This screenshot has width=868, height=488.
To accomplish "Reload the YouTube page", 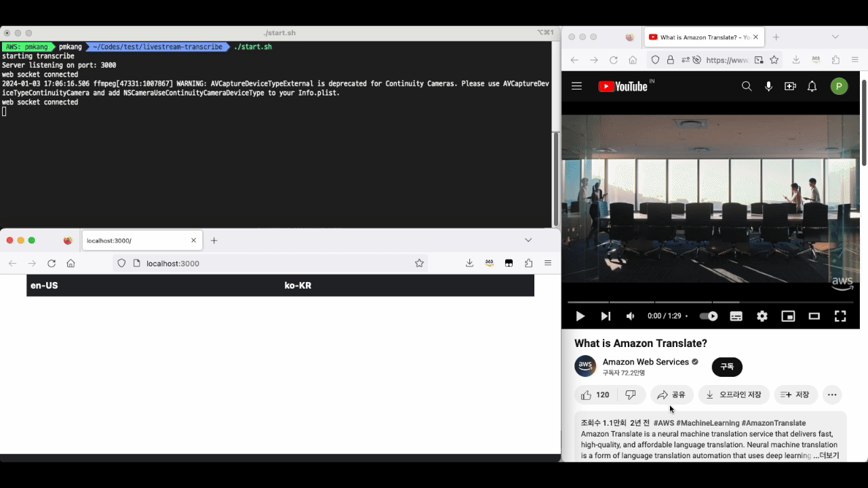I will [x=614, y=60].
